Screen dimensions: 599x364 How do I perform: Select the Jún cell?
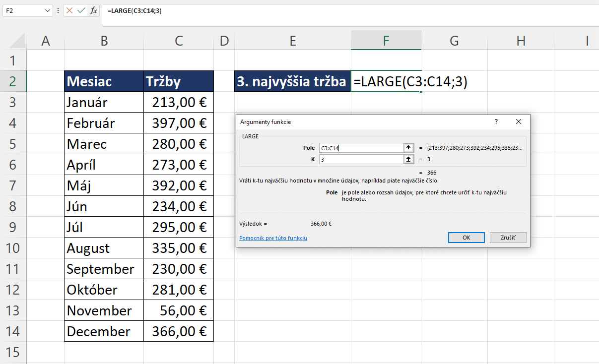pyautogui.click(x=104, y=206)
